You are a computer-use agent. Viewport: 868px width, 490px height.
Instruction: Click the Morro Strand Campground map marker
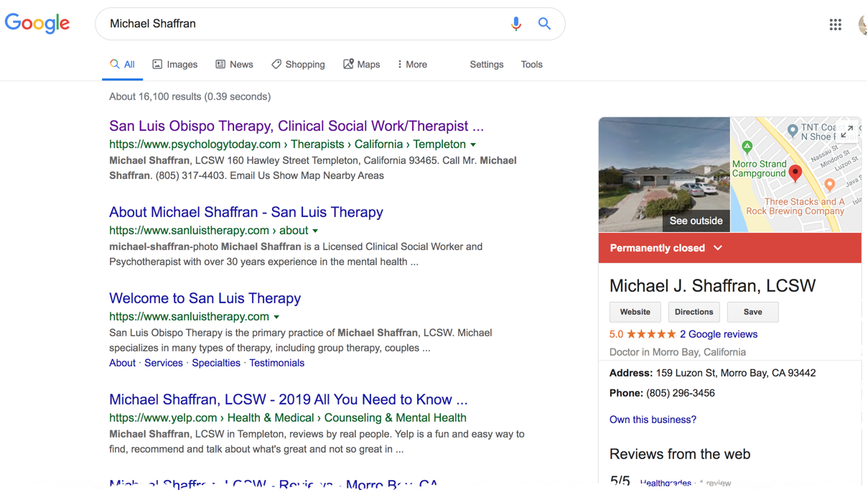[747, 147]
